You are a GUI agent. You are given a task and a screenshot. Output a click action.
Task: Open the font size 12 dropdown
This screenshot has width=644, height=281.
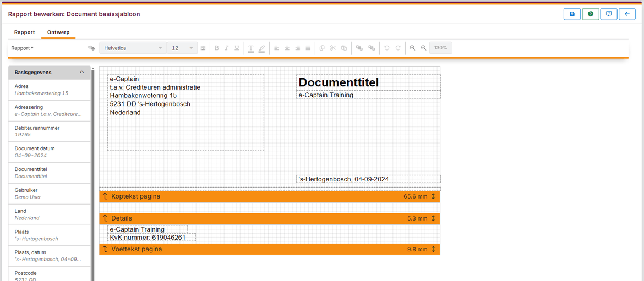pyautogui.click(x=182, y=48)
